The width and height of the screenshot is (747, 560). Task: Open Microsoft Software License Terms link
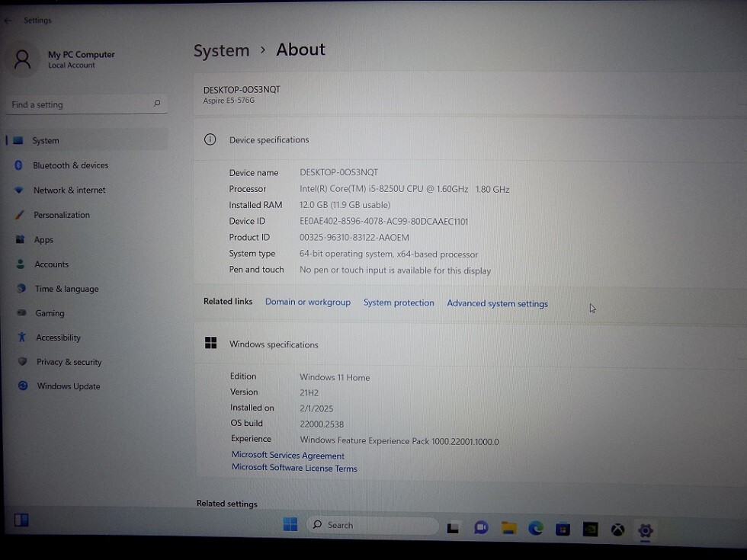[x=294, y=468]
